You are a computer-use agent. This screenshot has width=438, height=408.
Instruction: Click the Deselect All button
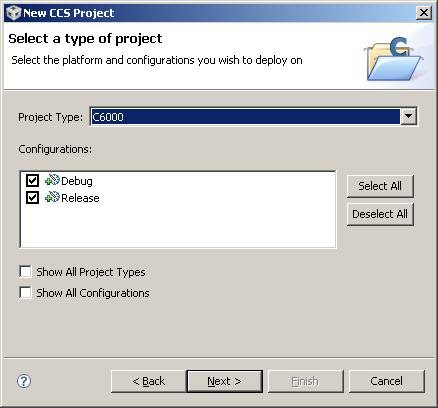(x=380, y=214)
